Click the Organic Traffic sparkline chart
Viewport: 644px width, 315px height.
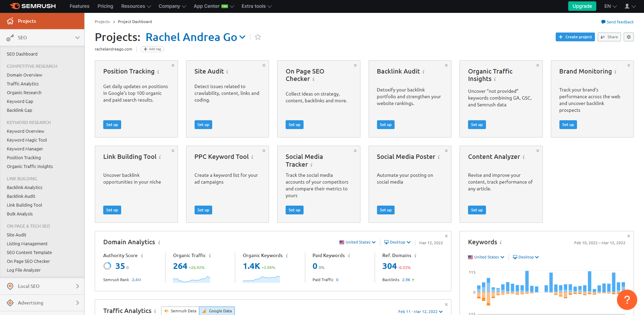pos(192,279)
